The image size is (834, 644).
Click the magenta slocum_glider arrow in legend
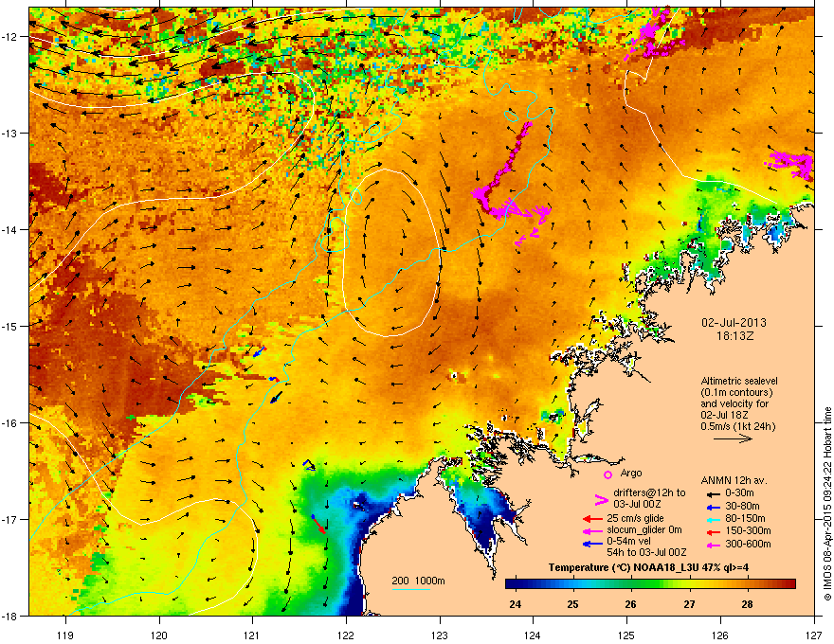[x=592, y=530]
